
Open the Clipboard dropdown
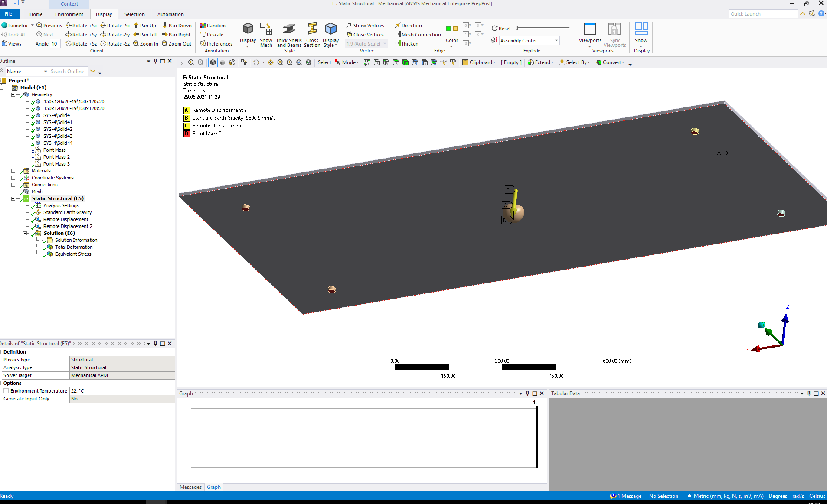pos(479,62)
